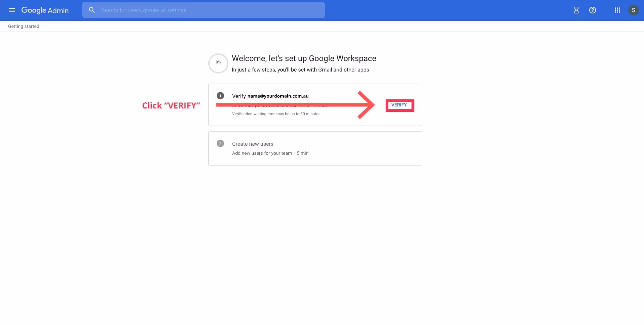Click 'Add new users for your team' text
The height and width of the screenshot is (325, 644).
click(262, 153)
